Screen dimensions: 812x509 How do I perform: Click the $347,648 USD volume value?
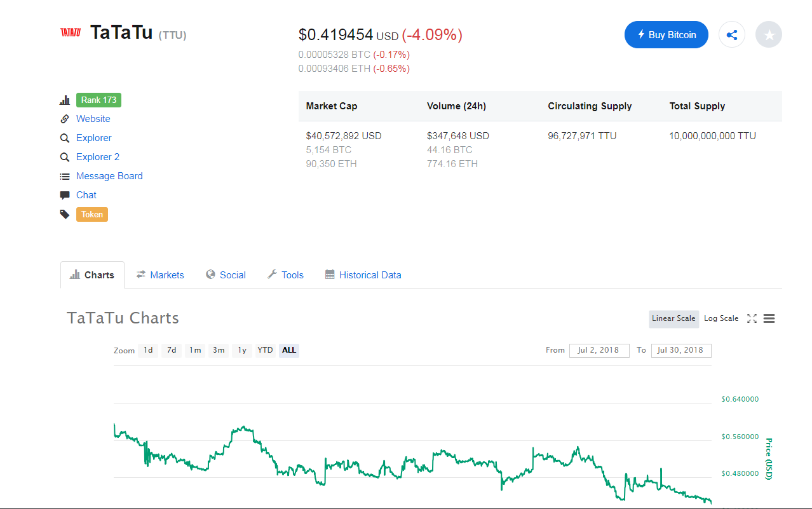[458, 136]
